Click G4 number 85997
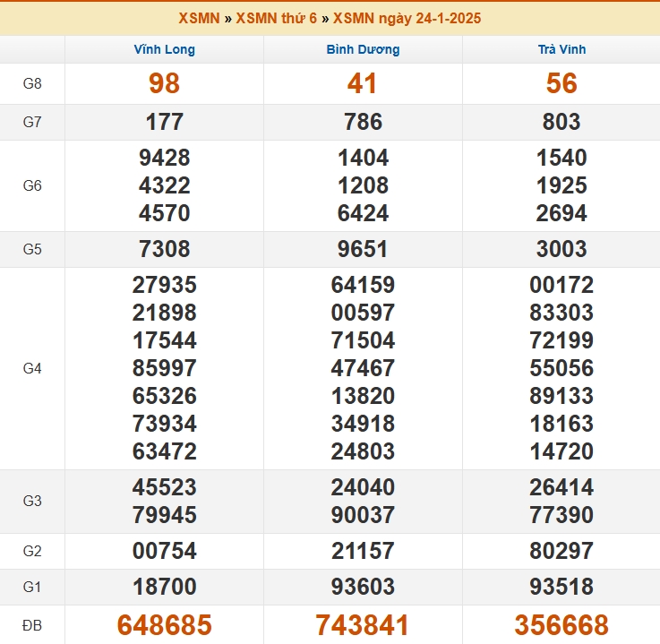The height and width of the screenshot is (644, 660). tap(165, 368)
